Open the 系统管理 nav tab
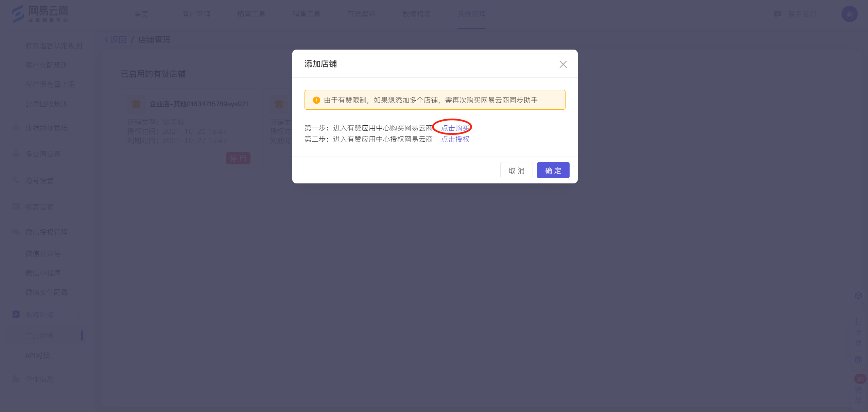 tap(472, 14)
